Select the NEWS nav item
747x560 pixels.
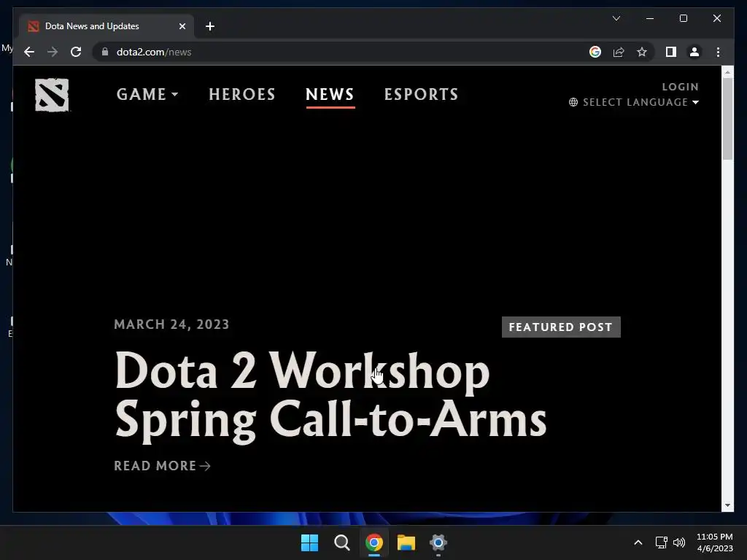point(330,94)
